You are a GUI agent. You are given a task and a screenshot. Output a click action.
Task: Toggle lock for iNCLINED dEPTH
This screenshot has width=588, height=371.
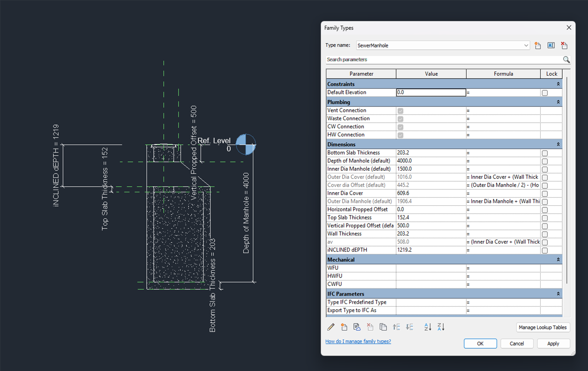coord(545,250)
